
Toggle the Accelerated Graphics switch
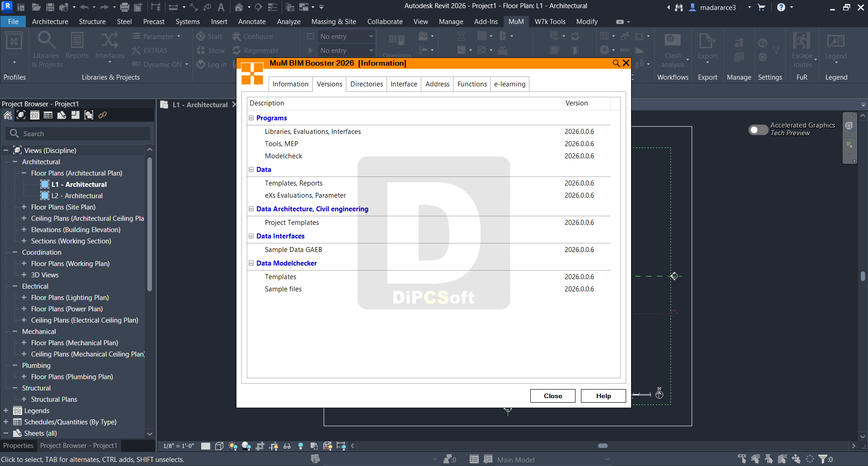[758, 130]
